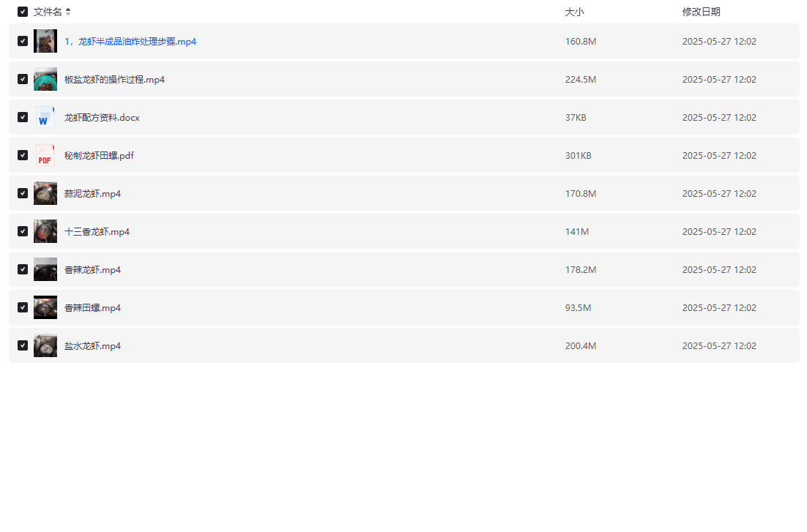Deselect the 香辣田螺.mp4 checkbox
807x532 pixels.
[23, 307]
